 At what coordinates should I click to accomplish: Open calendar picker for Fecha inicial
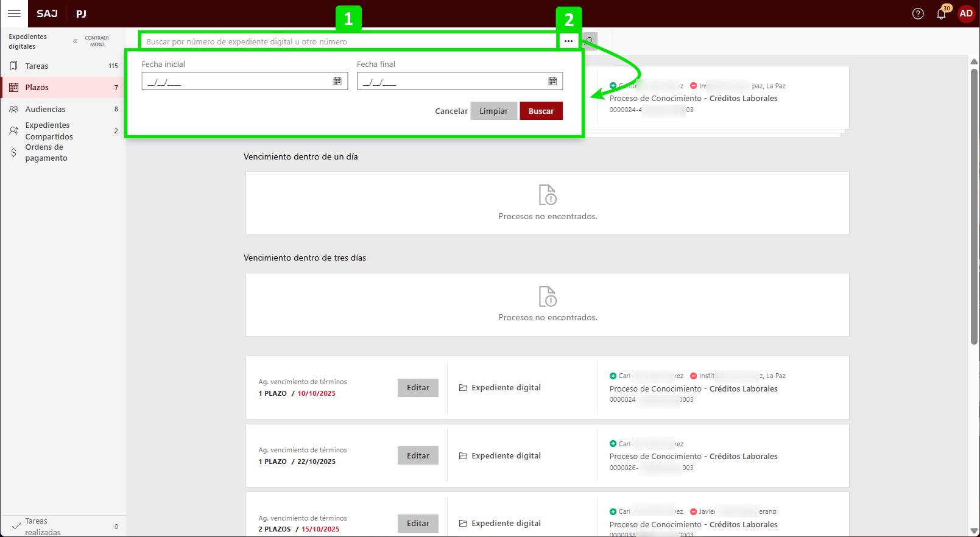pos(337,82)
